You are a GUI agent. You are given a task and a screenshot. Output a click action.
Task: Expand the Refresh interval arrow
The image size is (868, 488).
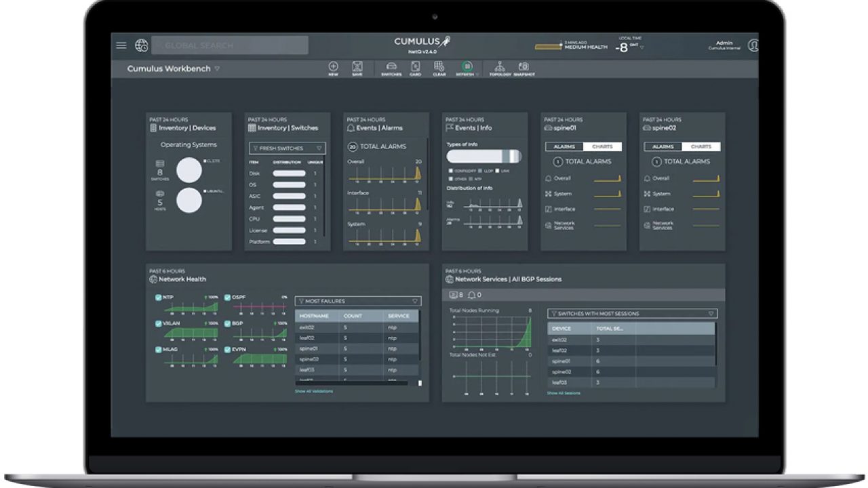[x=477, y=74]
